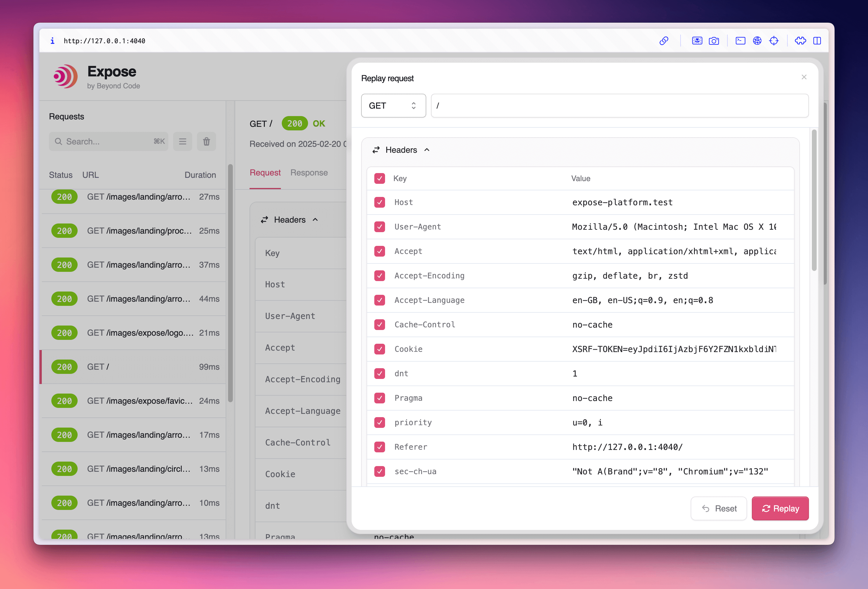Switch to the Response tab
The width and height of the screenshot is (868, 589).
coord(309,172)
